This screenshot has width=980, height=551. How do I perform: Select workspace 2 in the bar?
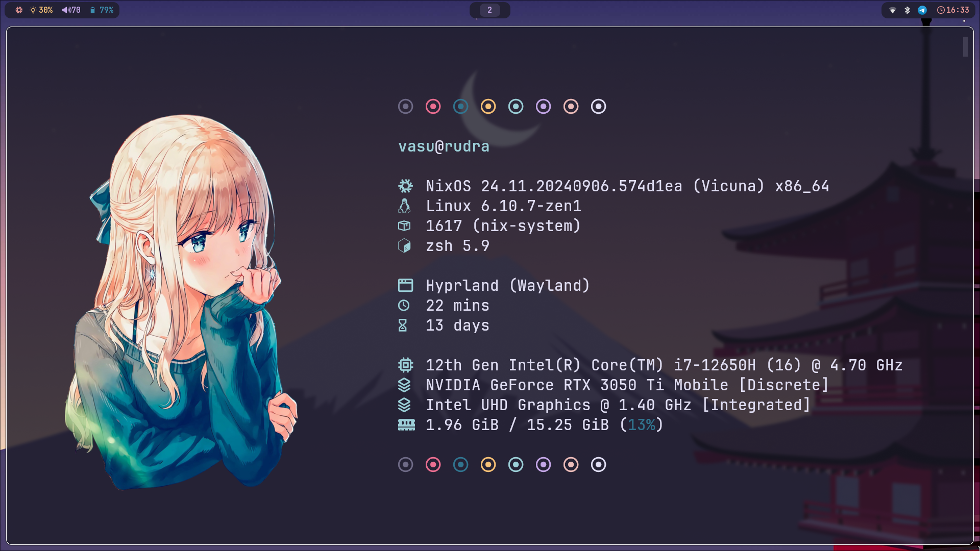coord(489,10)
